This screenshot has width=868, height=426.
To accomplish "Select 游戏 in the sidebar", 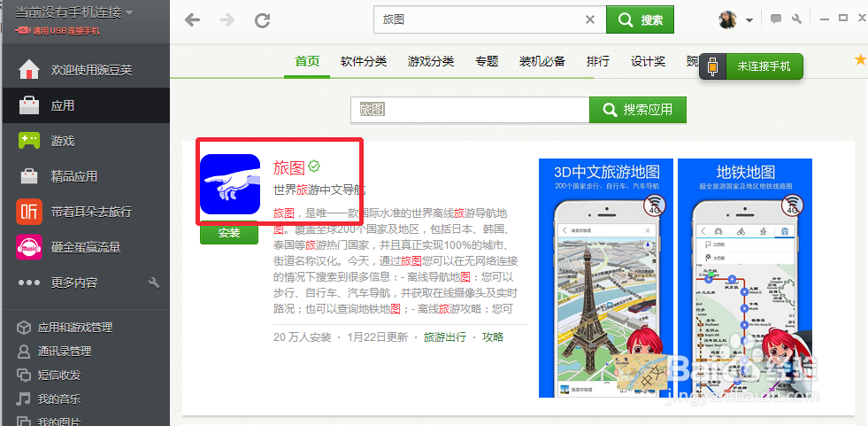I will pos(86,141).
